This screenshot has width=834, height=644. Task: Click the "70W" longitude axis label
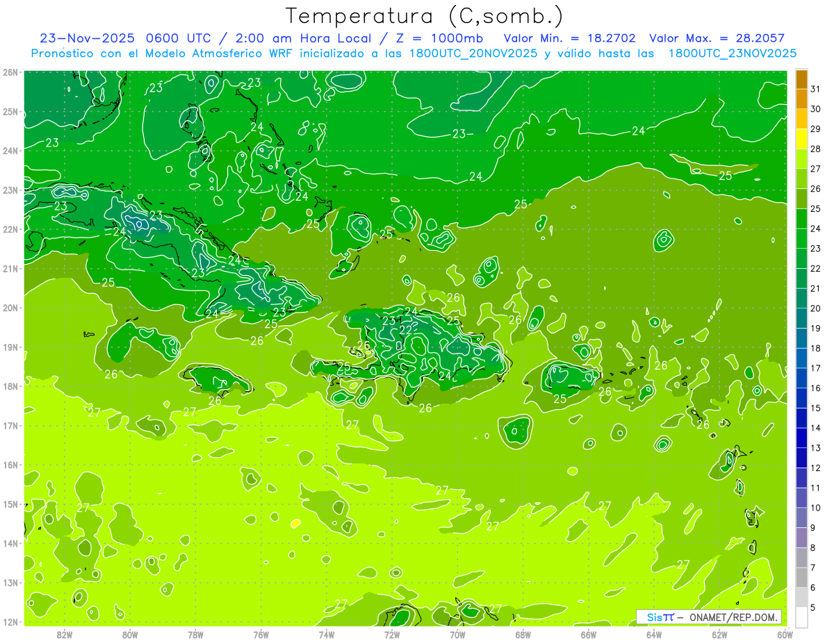457,634
